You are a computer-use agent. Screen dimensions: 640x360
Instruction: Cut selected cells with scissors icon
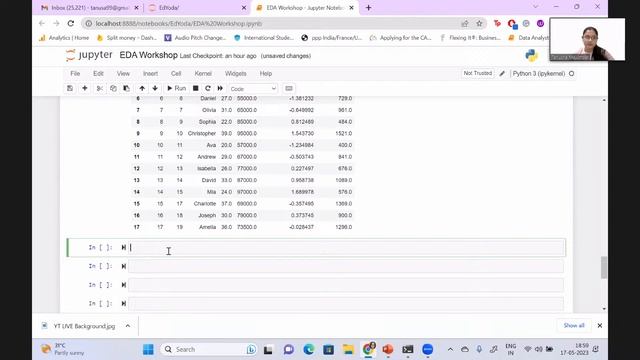pos(99,88)
